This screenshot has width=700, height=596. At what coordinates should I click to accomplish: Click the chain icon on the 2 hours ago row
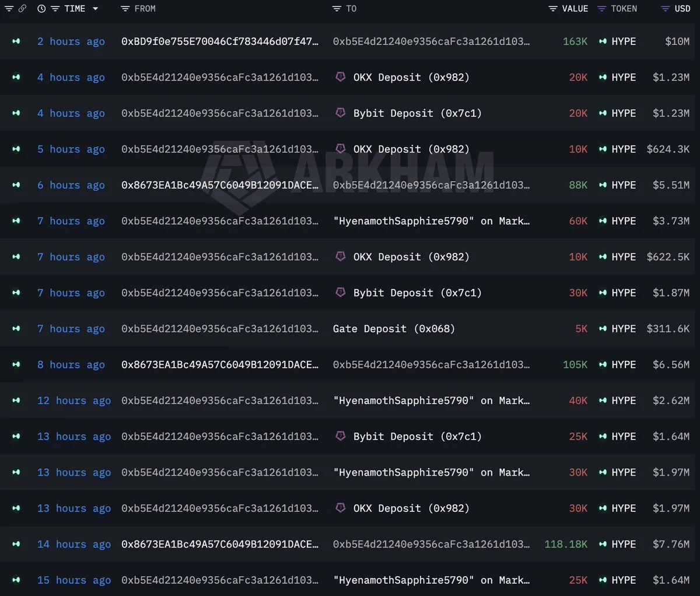(16, 41)
